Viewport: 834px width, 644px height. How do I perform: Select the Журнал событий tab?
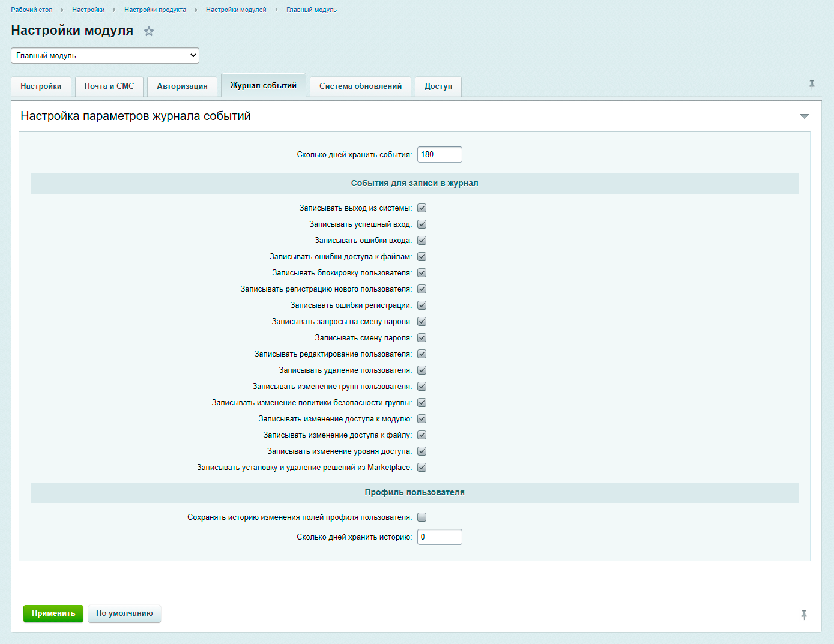coord(264,85)
